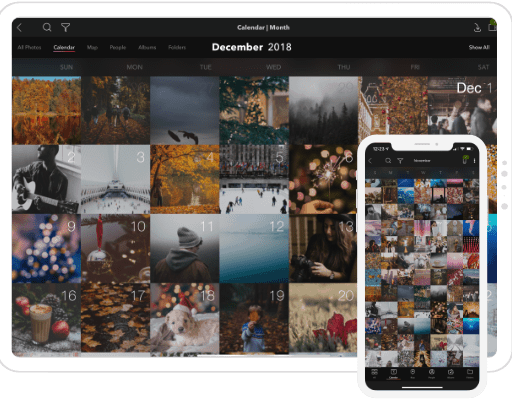Switch to the All Photos tab
The width and height of the screenshot is (512, 399).
tap(29, 47)
